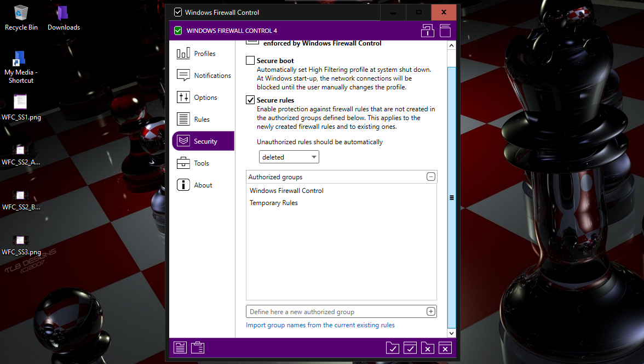644x364 pixels.
Task: Enable the Secure boot checkbox
Action: coord(250,61)
